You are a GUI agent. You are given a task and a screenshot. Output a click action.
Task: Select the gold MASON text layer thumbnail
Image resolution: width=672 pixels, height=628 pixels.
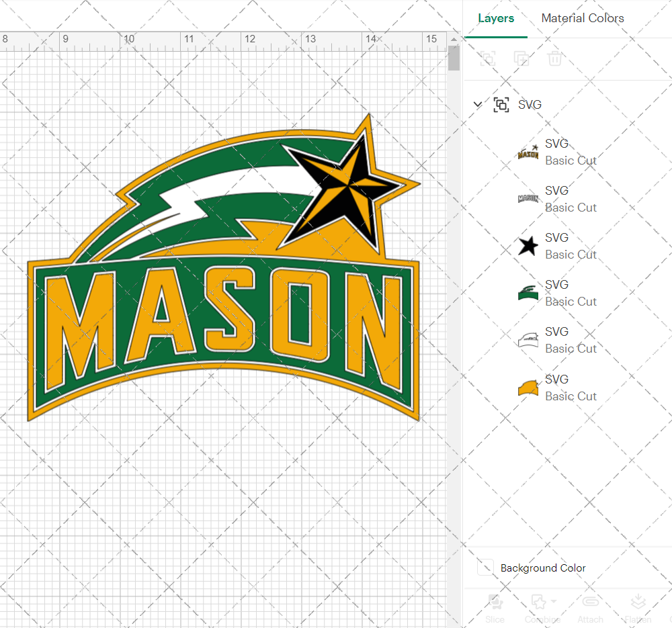point(528,152)
